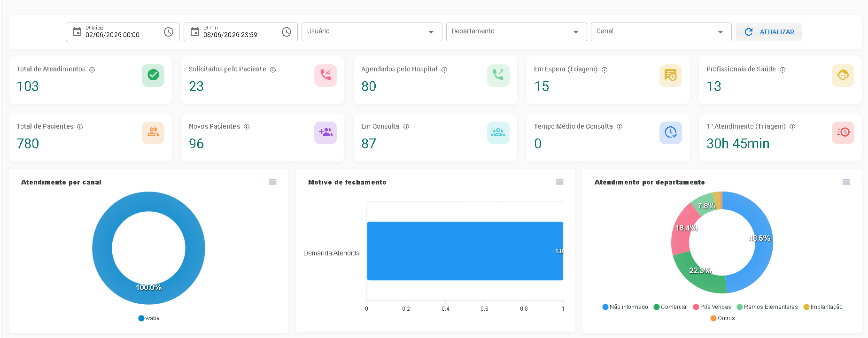Click the 96 Novos Pacientes value

[196, 144]
